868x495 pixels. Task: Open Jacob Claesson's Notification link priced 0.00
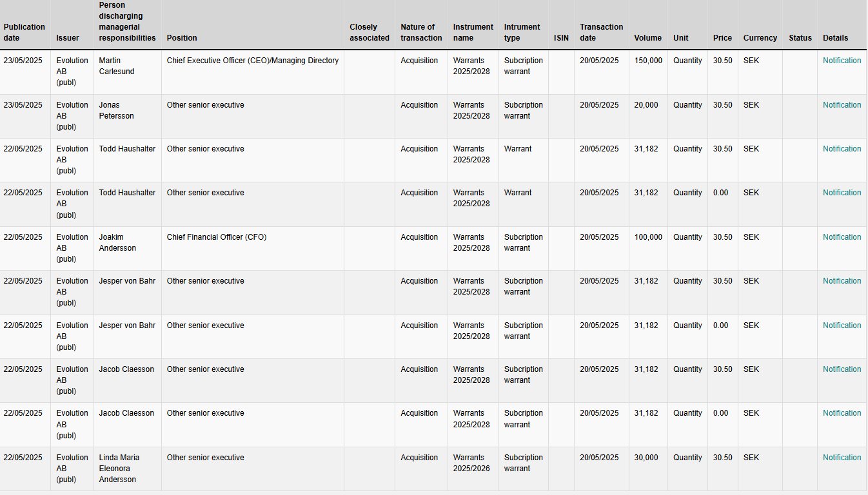(842, 413)
